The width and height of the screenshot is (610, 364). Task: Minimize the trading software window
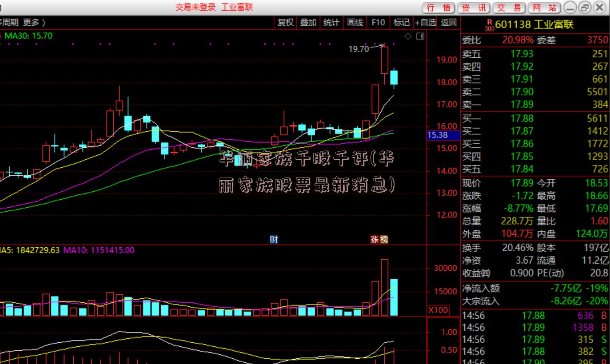click(570, 8)
